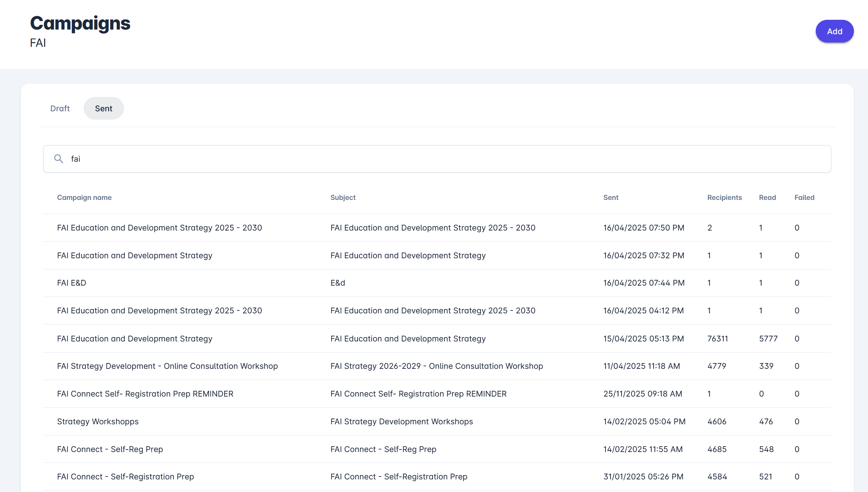Viewport: 868px width, 492px height.
Task: Click the Subject column header
Action: tap(343, 197)
